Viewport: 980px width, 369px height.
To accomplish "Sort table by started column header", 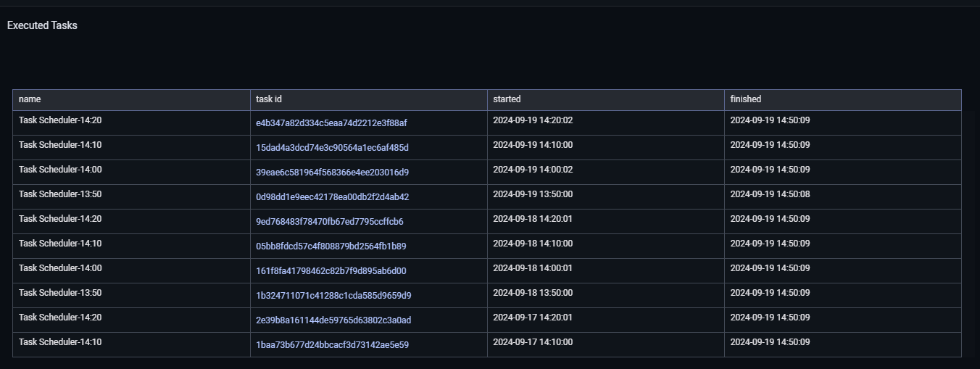I will point(507,99).
